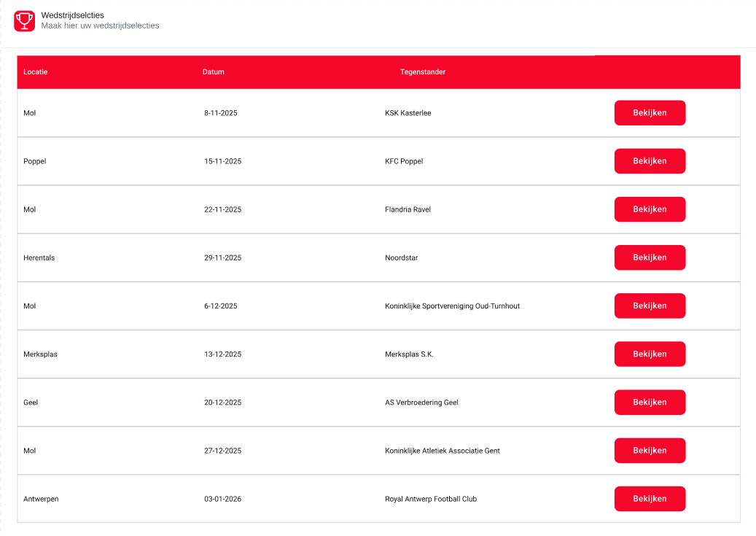Click Bekijken for Merksplas S.K.
Screen dimensions: 756x536
pos(650,354)
